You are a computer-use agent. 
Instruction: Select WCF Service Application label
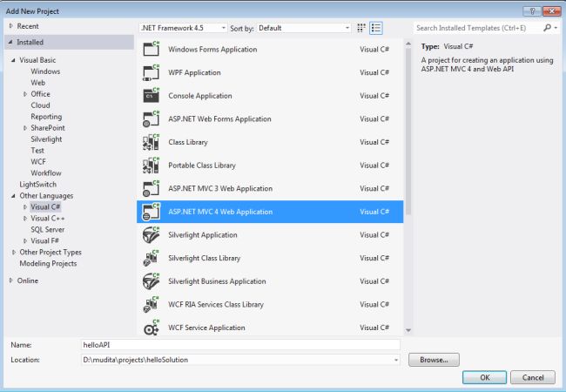206,328
